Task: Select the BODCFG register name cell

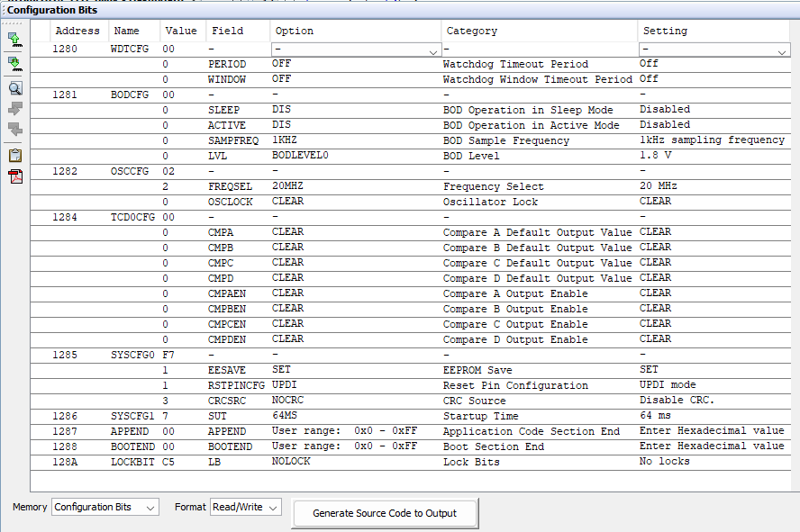Action: pyautogui.click(x=130, y=95)
